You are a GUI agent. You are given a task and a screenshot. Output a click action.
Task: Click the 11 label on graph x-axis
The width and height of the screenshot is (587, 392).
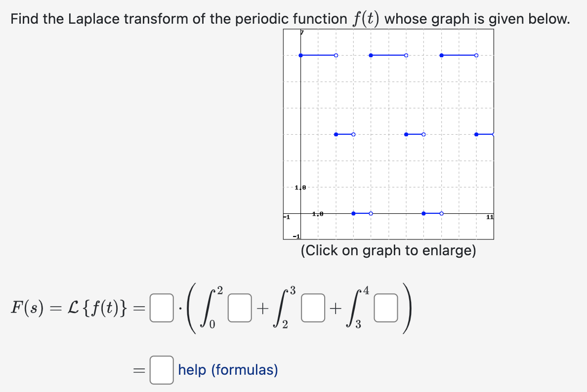point(489,216)
